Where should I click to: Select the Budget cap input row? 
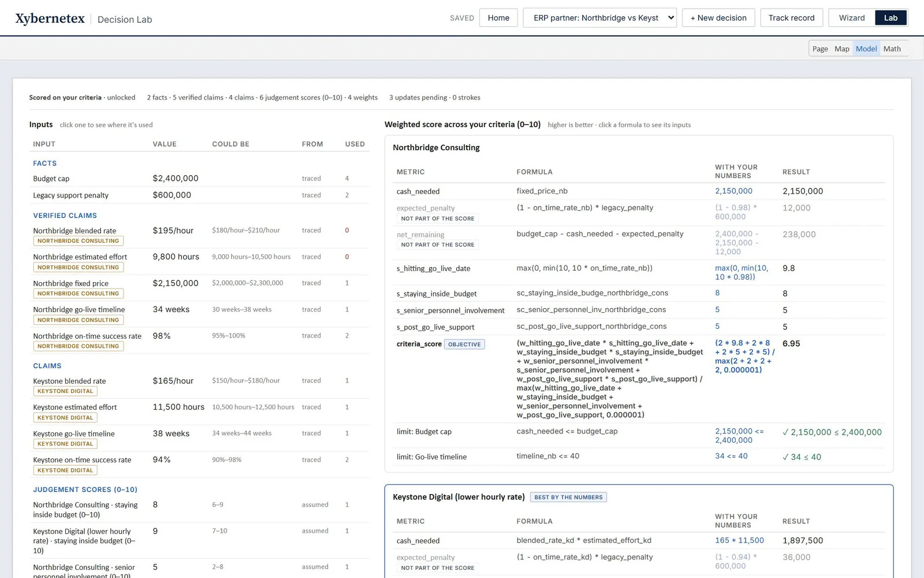click(199, 178)
